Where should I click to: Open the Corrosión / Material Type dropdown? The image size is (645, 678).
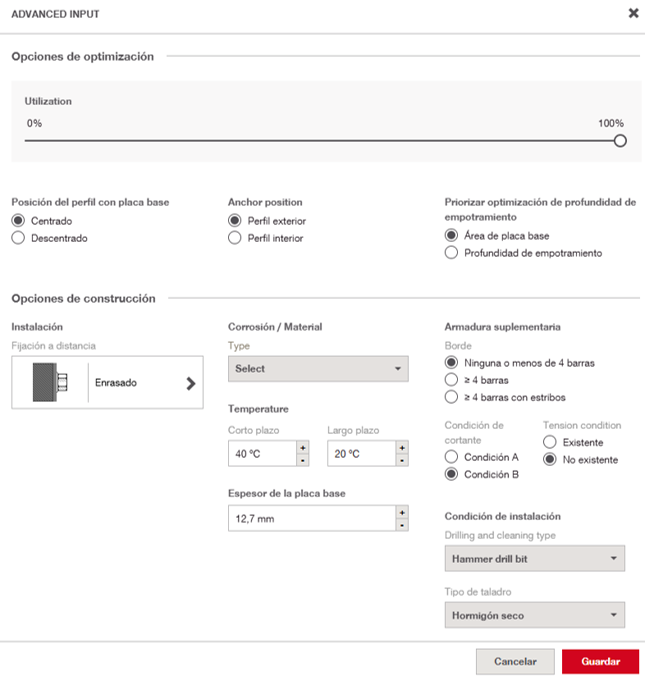click(x=318, y=369)
